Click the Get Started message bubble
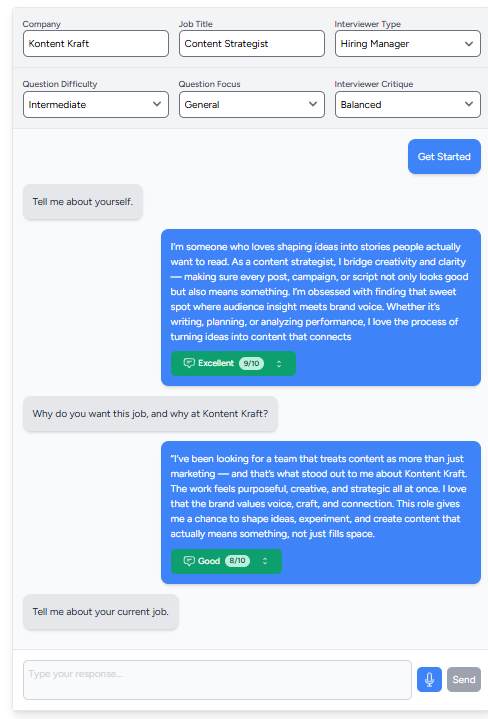 pyautogui.click(x=444, y=157)
